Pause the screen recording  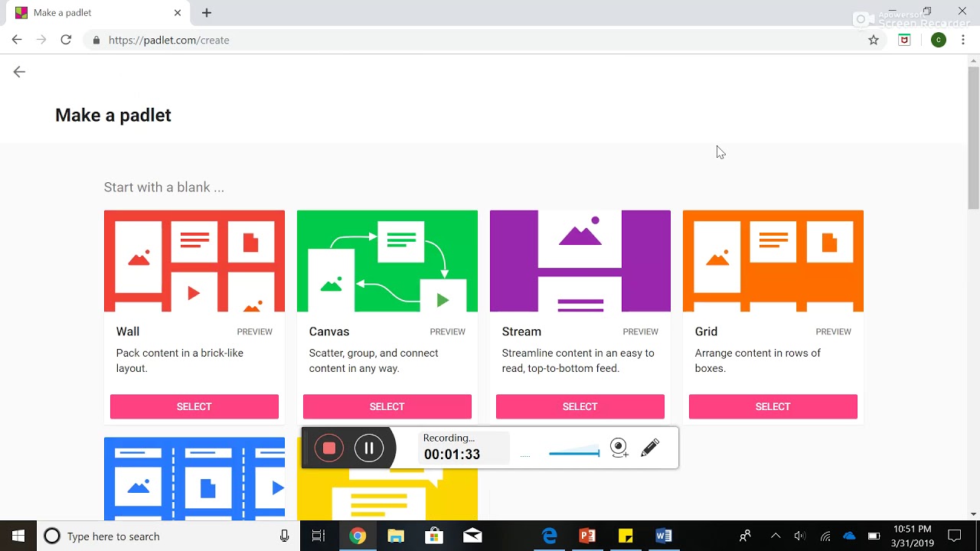(368, 448)
